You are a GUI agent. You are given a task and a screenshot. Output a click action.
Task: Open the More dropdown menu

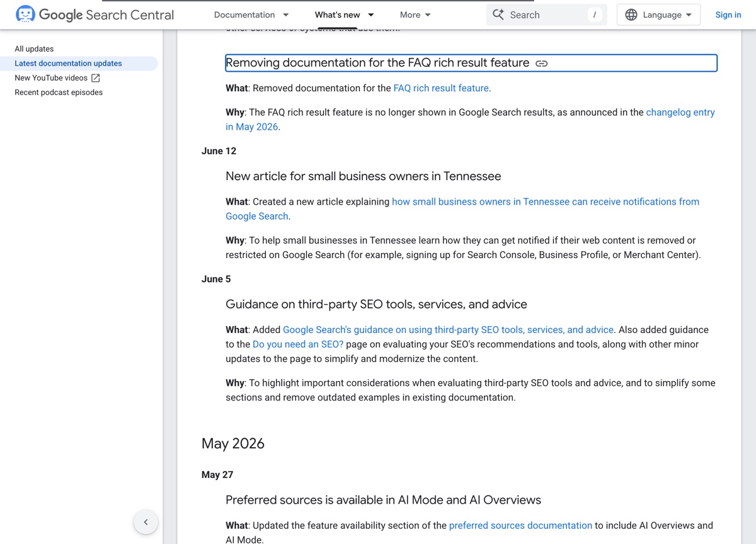(x=415, y=14)
